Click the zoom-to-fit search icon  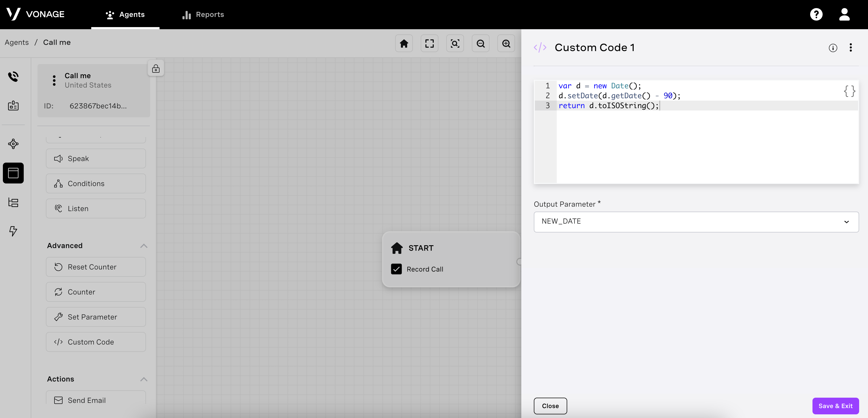click(455, 44)
